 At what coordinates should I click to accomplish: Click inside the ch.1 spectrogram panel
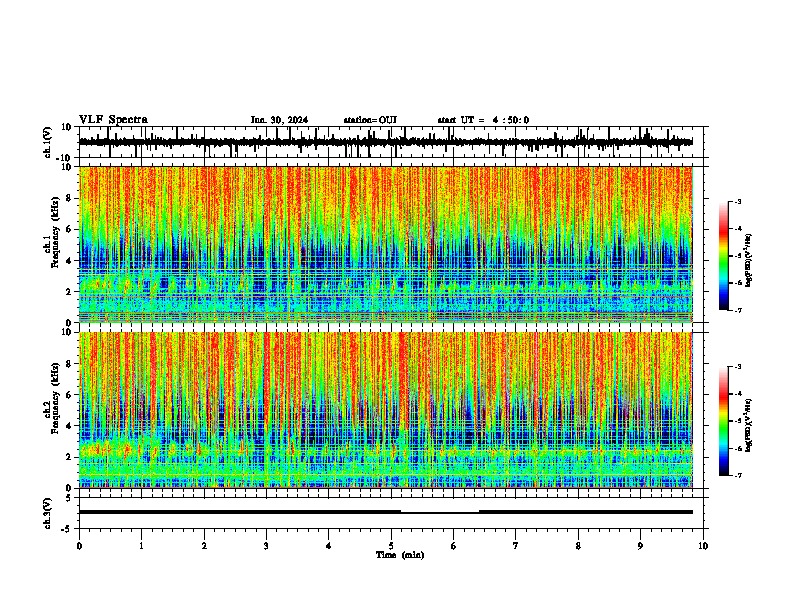[x=386, y=244]
